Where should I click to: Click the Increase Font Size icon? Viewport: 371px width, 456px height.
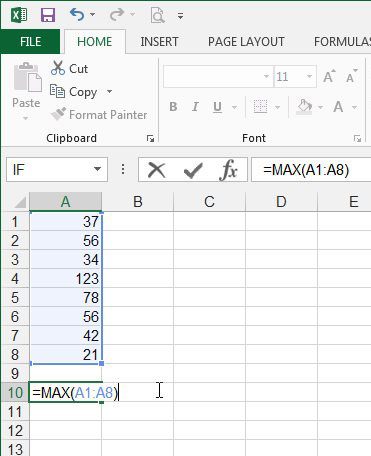pos(329,76)
